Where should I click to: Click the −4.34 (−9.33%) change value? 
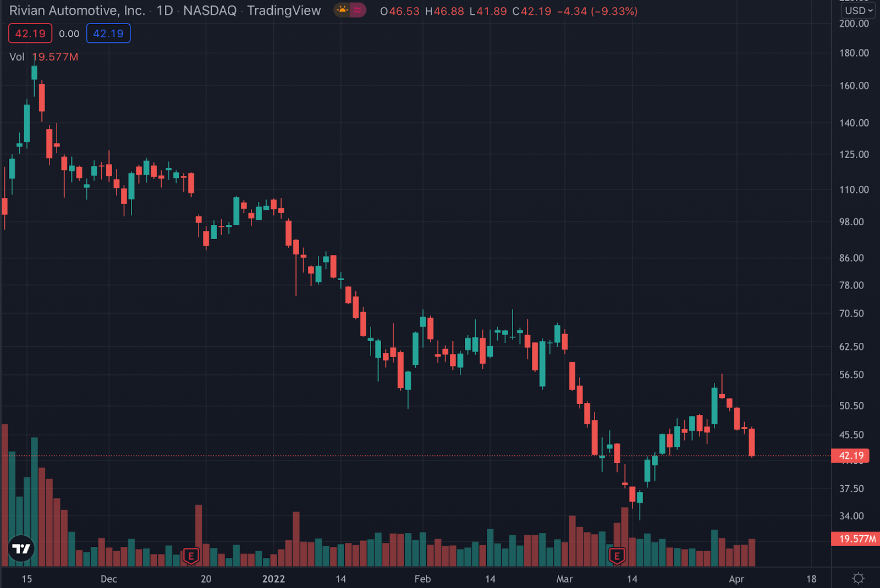point(597,12)
